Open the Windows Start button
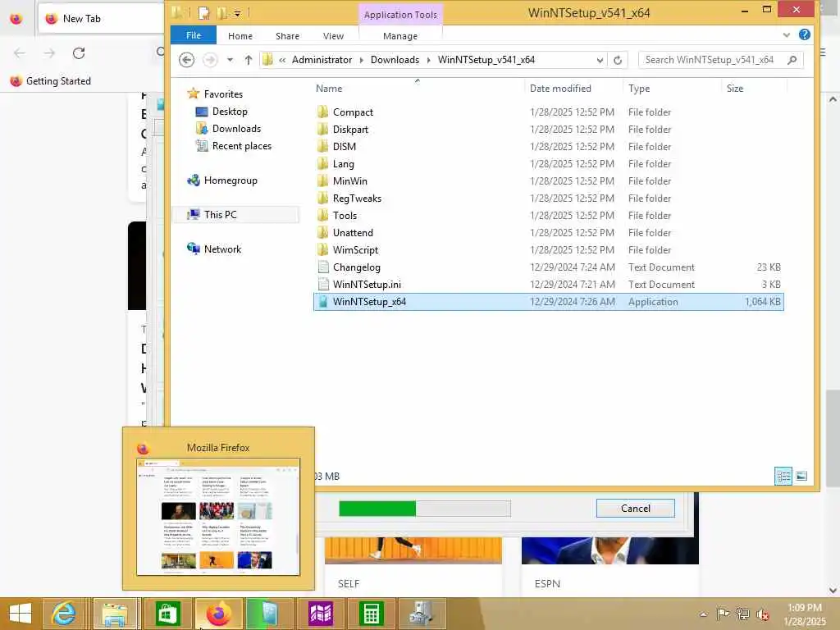 click(x=21, y=614)
